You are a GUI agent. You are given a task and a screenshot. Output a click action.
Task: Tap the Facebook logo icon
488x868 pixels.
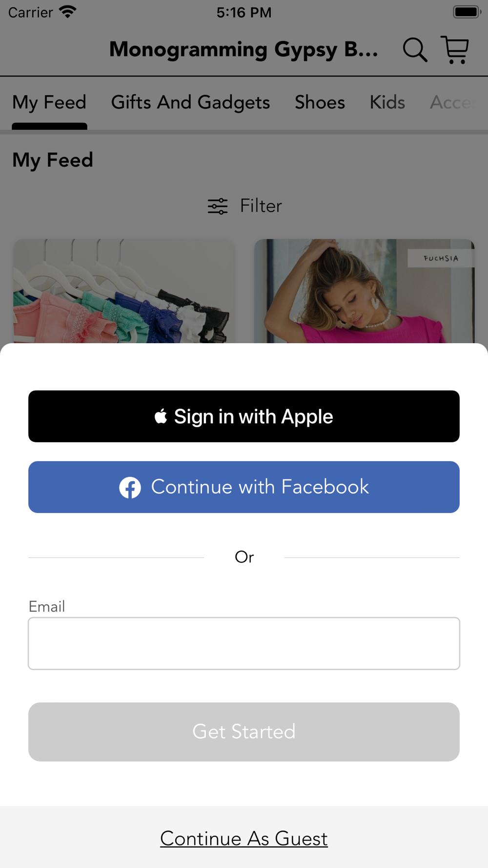(130, 487)
